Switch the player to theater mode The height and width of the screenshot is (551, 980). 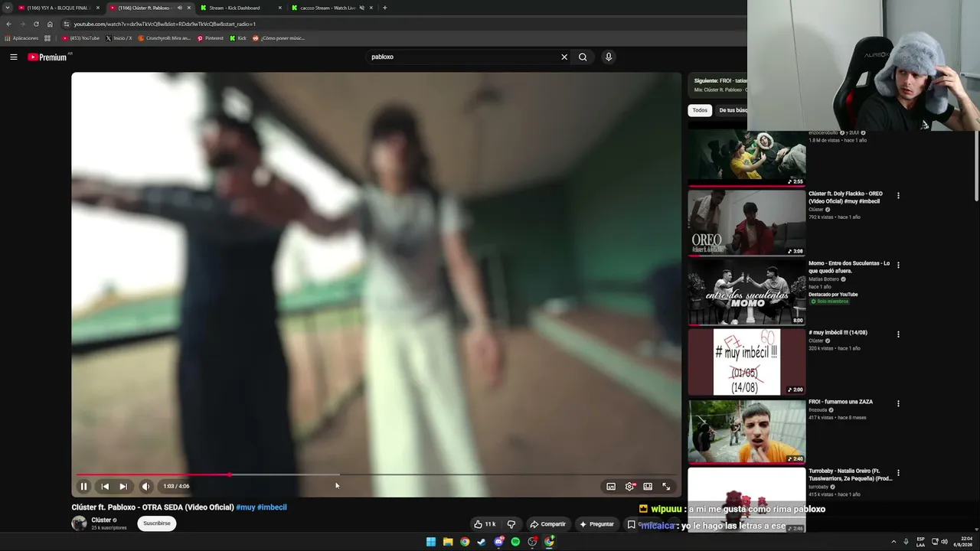[x=648, y=486]
